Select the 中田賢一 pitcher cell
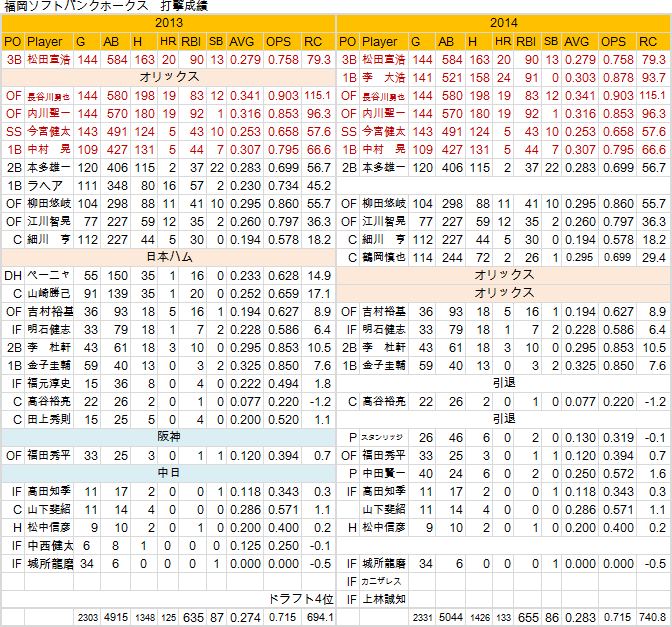The width and height of the screenshot is (672, 627). point(384,474)
